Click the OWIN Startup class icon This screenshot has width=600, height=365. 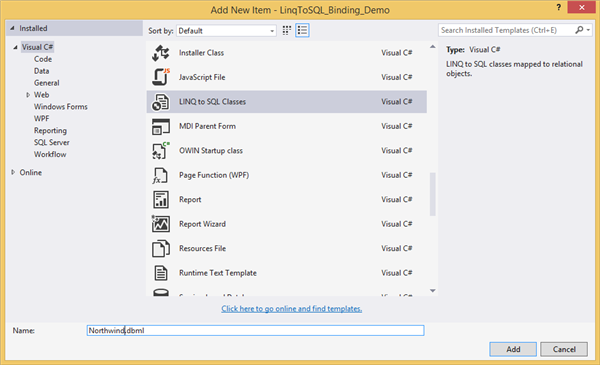(161, 151)
